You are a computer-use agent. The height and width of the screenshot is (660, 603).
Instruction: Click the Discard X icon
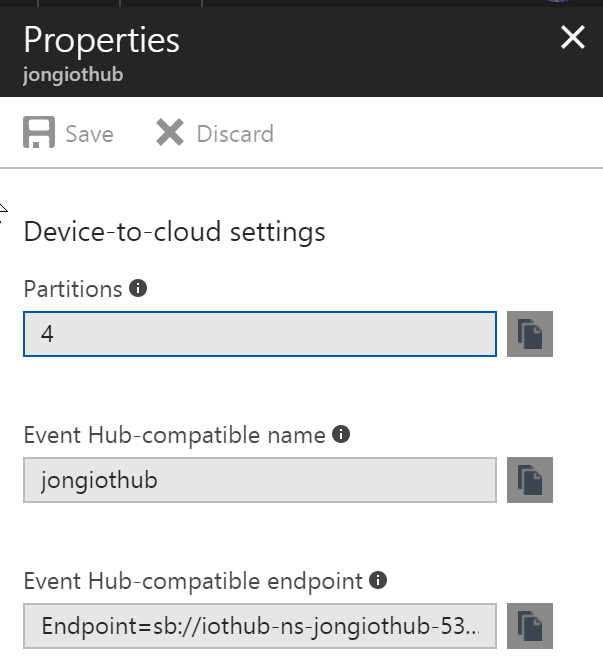pyautogui.click(x=170, y=133)
